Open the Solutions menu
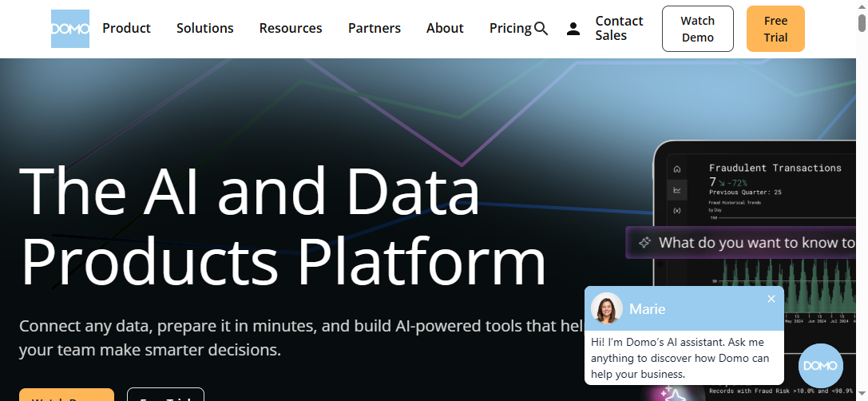This screenshot has width=868, height=401. pyautogui.click(x=204, y=28)
